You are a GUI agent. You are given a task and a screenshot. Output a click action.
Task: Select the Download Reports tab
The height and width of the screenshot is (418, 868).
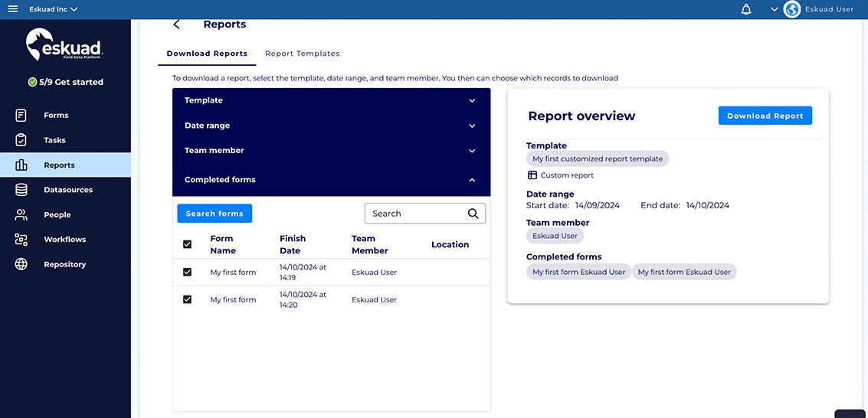[207, 54]
